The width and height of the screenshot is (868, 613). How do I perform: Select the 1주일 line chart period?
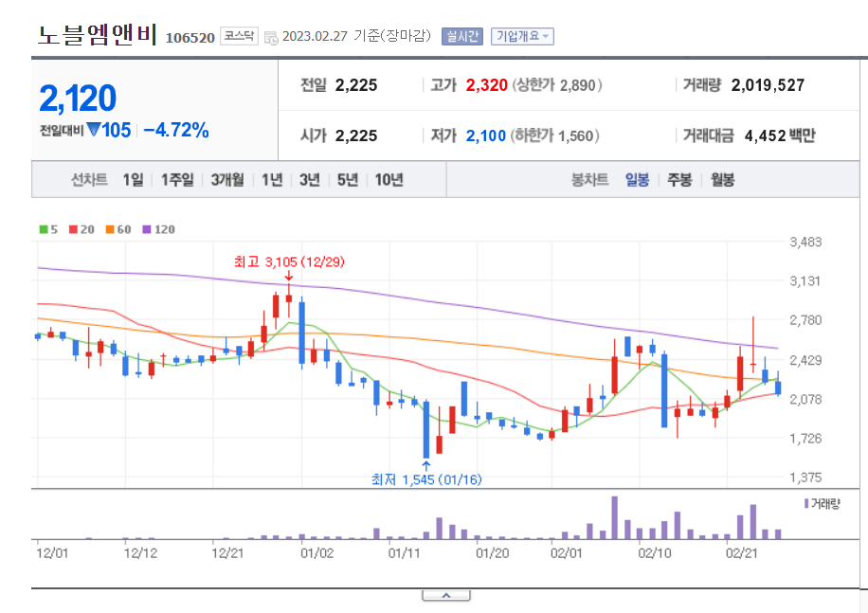pyautogui.click(x=177, y=180)
